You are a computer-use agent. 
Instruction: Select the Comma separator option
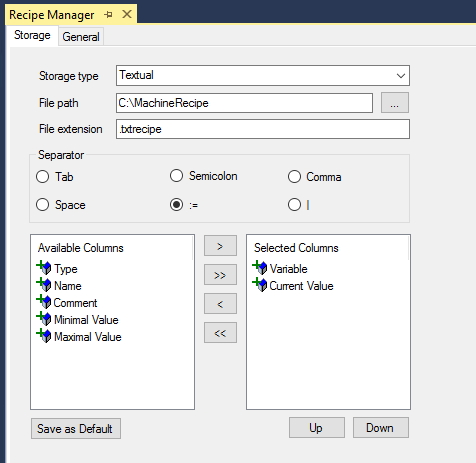click(294, 177)
